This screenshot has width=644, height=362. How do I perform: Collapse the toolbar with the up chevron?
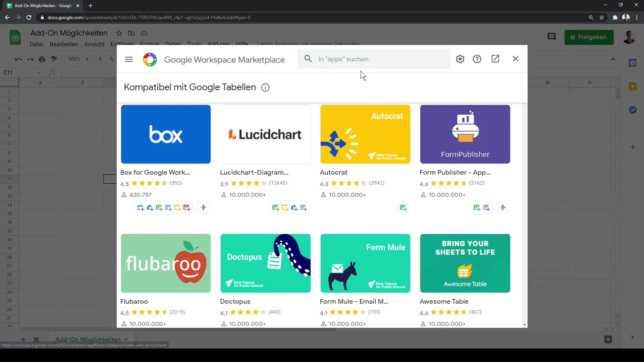[613, 59]
